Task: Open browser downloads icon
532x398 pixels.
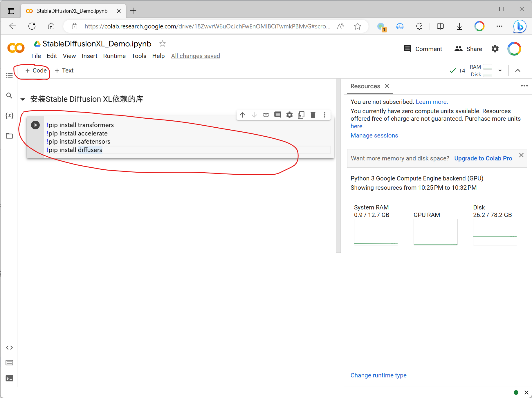Action: coord(459,26)
